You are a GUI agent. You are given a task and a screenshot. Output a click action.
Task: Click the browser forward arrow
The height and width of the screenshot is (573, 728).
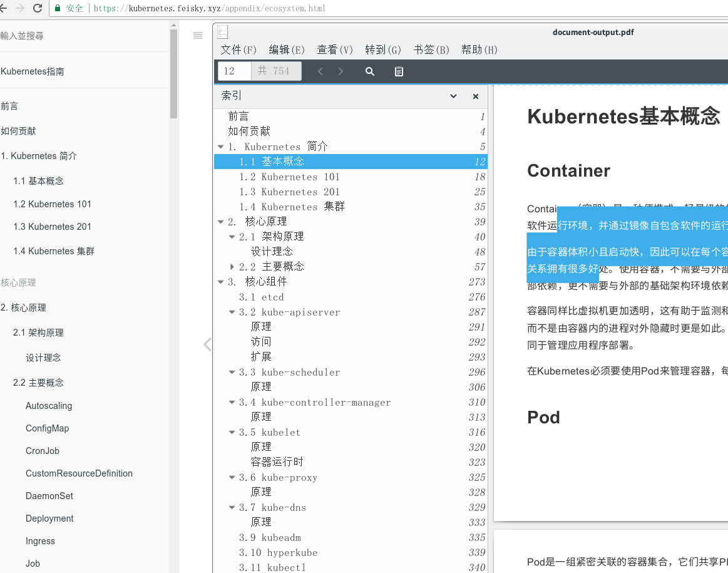pyautogui.click(x=20, y=8)
